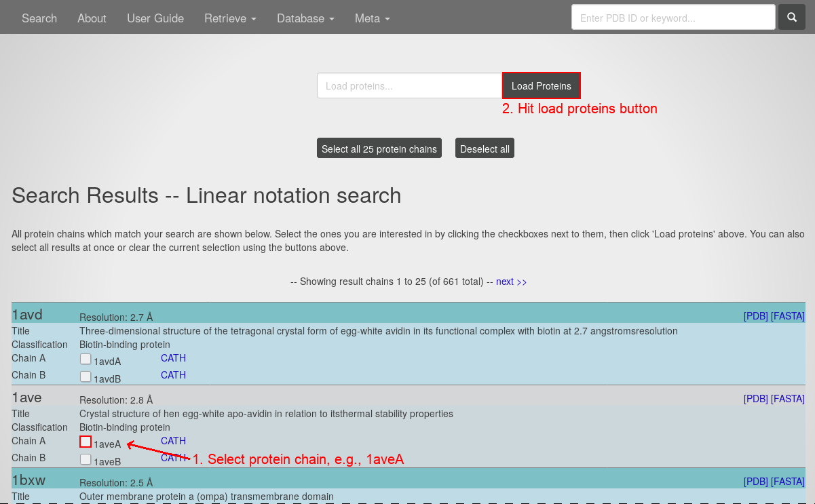Go to next results page
Image resolution: width=815 pixels, height=504 pixels.
(x=511, y=282)
